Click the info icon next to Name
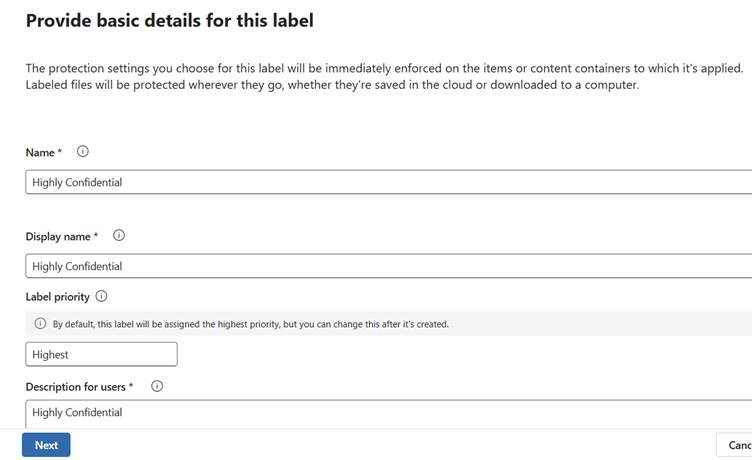The image size is (752, 460). click(x=83, y=152)
